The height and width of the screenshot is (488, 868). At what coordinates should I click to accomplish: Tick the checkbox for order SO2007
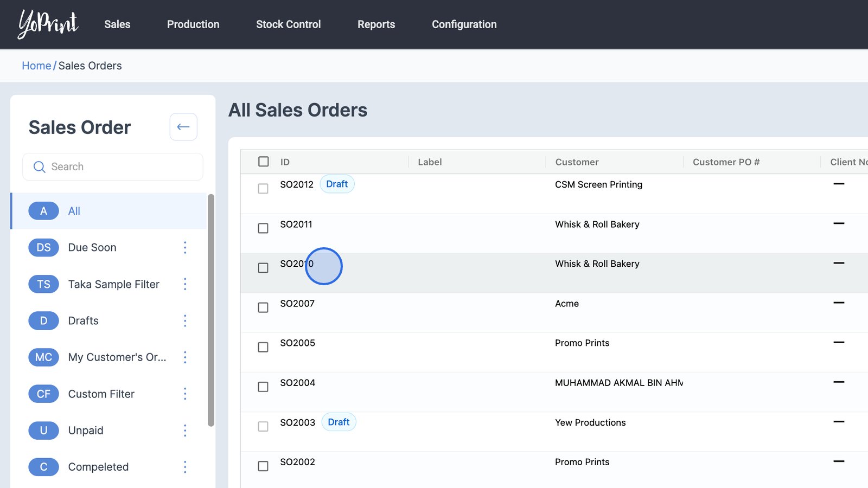click(x=263, y=307)
